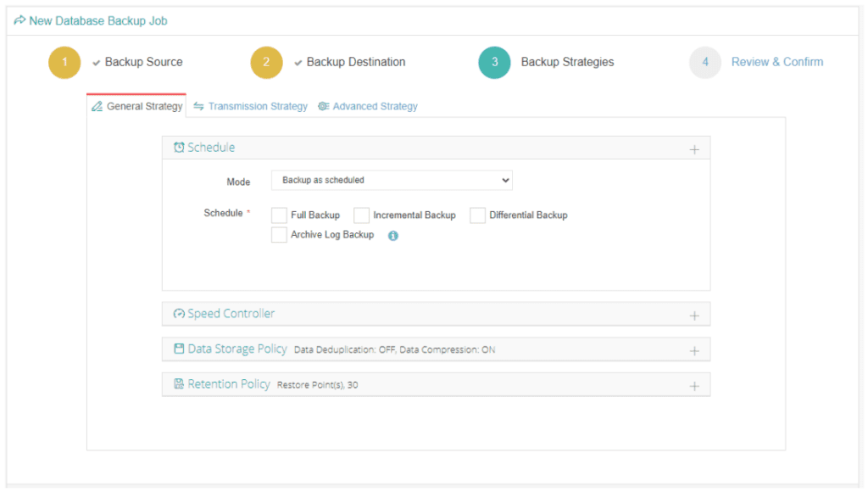Click the gear icon on Advanced Strategy tab
This screenshot has width=868, height=492.
[x=323, y=106]
